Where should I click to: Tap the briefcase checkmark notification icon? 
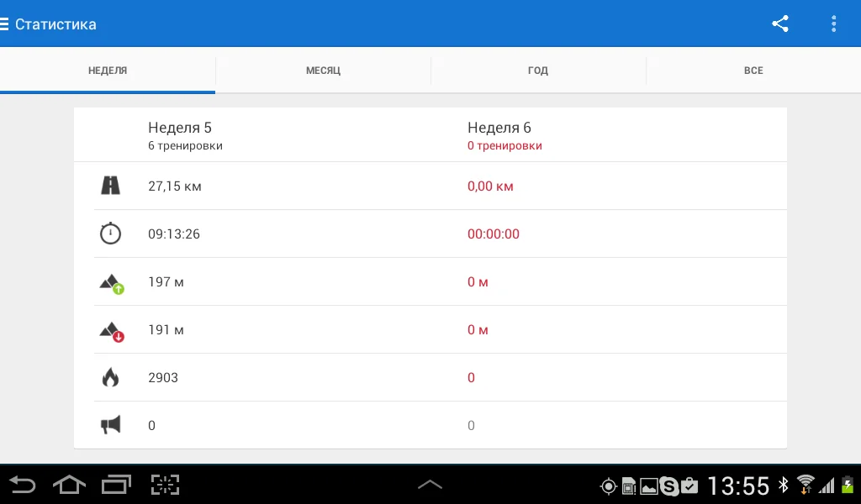[x=689, y=486]
